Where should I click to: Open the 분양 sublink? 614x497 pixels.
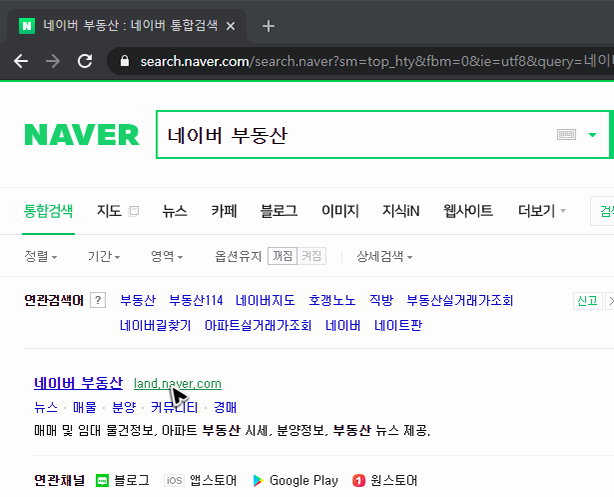(124, 407)
